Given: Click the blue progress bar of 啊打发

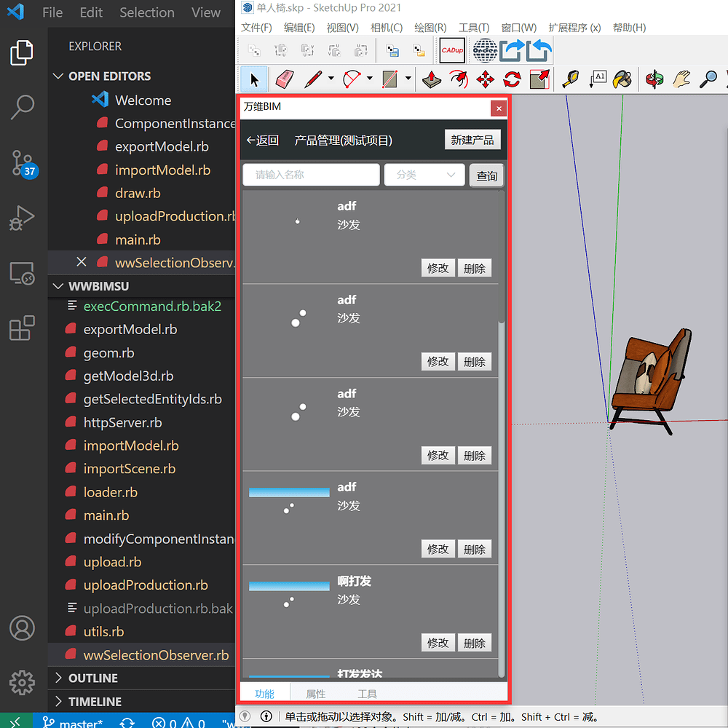Looking at the screenshot, I should pyautogui.click(x=289, y=585).
